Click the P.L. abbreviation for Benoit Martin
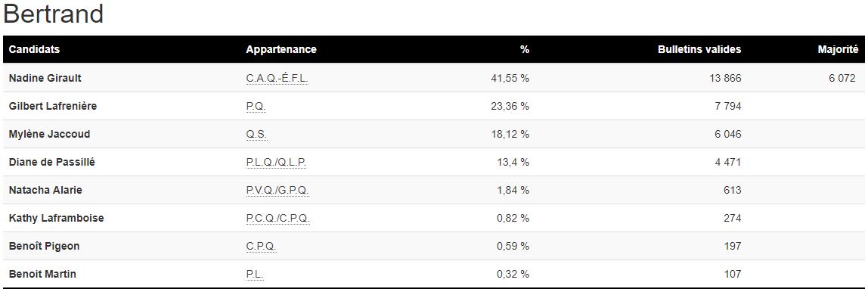Viewport: 868px width, 289px height. 255,274
